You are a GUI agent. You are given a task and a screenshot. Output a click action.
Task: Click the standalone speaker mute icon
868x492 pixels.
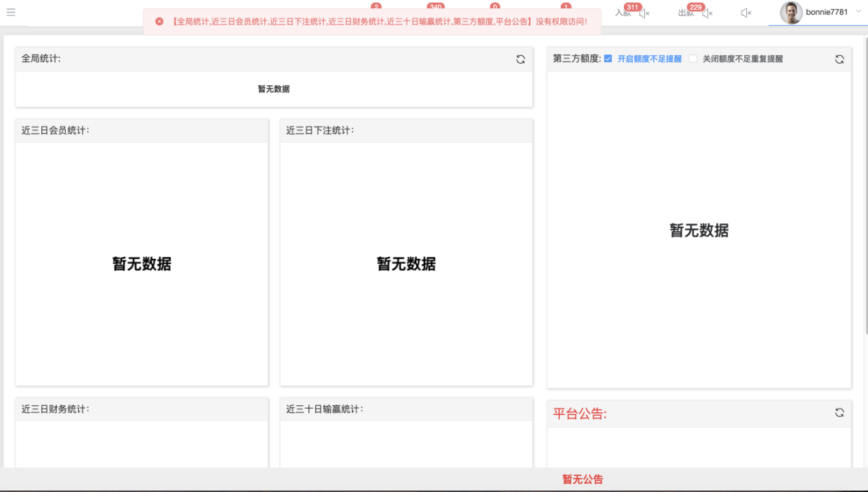pyautogui.click(x=746, y=13)
